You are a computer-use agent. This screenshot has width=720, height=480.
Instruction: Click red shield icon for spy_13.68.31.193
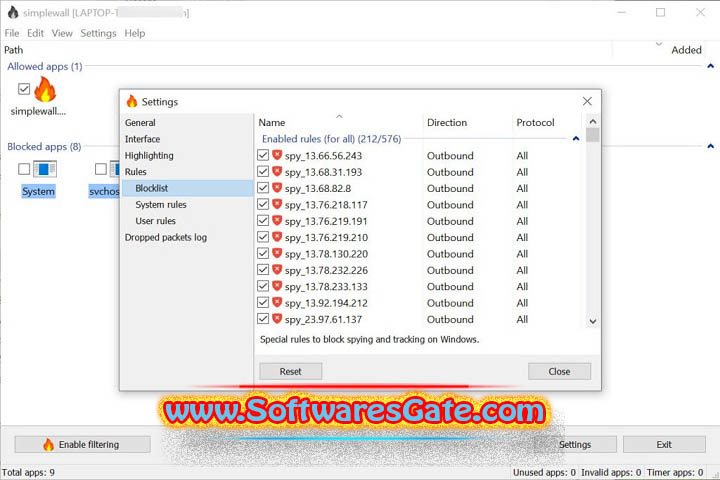277,172
